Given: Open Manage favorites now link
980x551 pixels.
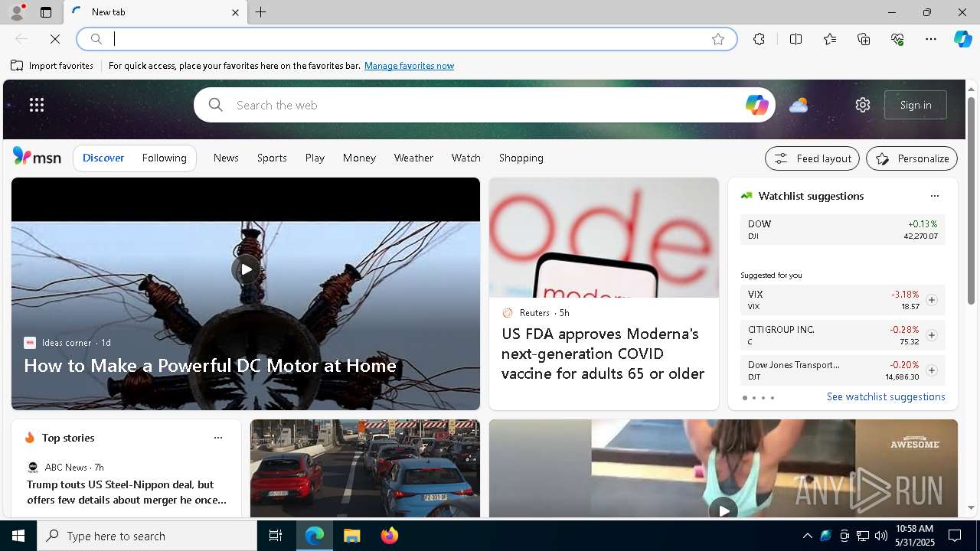Looking at the screenshot, I should [x=409, y=66].
